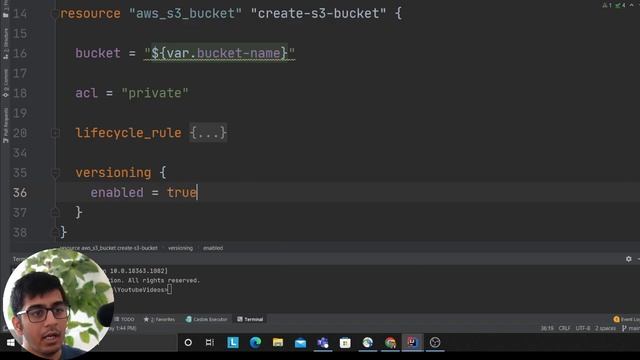
Task: Select the 'enabled' breadcrumb
Action: click(213, 248)
